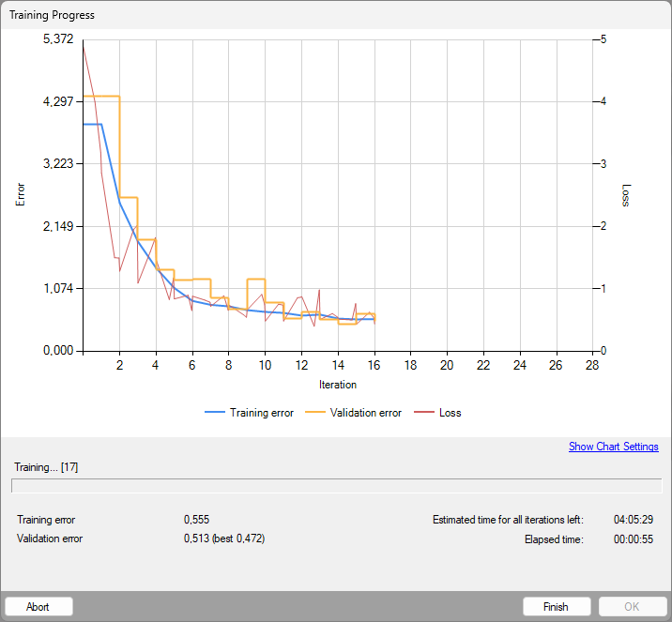Viewport: 672px width, 622px height.
Task: Click the Abort button
Action: click(38, 606)
